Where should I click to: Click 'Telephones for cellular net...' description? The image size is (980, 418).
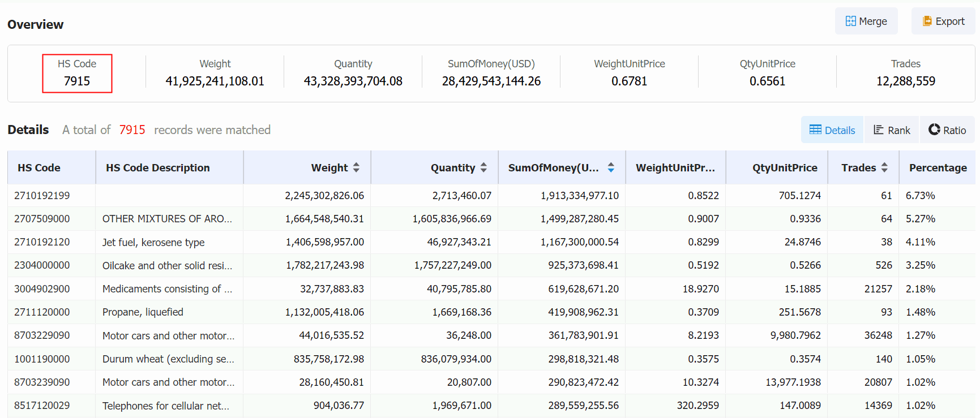[166, 406]
